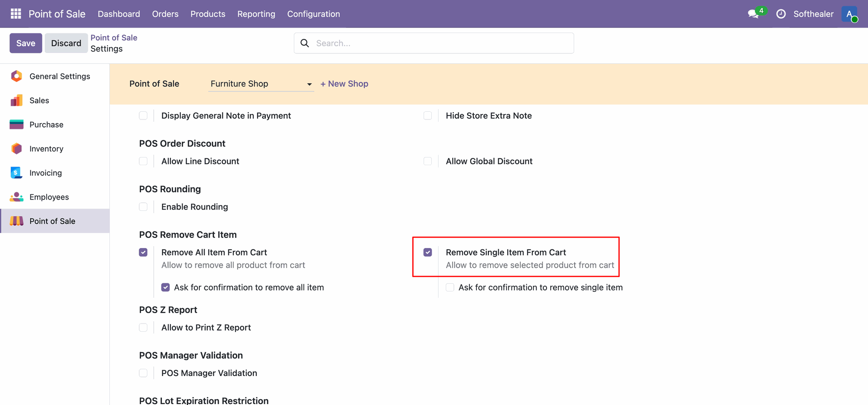Tick Allow to Print Z Report
The image size is (868, 405).
click(143, 327)
